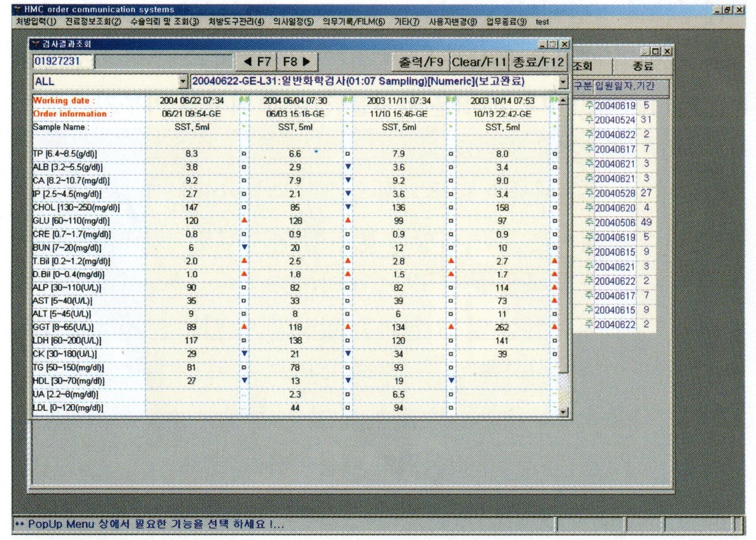This screenshot has height=540, width=756.
Task: Click the previous record F7 arrow button
Action: 256,61
